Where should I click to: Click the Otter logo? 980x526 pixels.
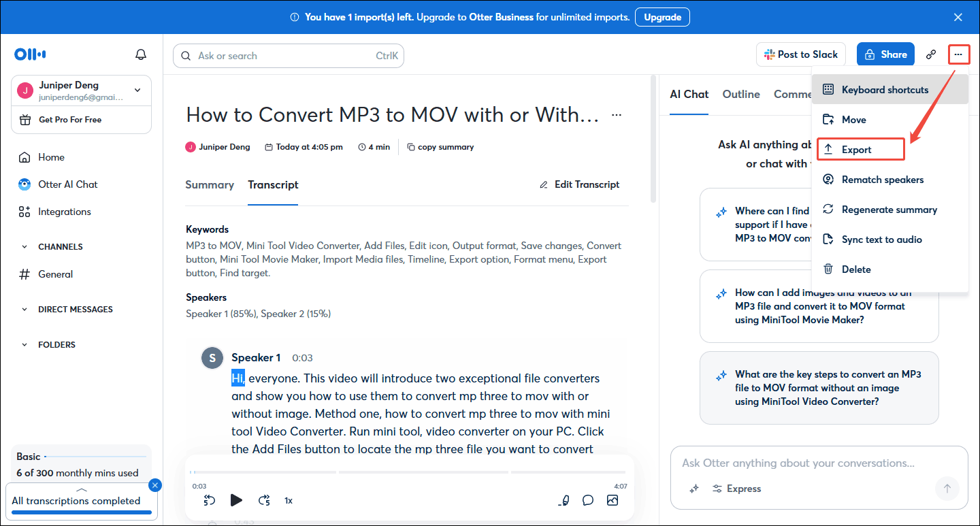coord(29,54)
